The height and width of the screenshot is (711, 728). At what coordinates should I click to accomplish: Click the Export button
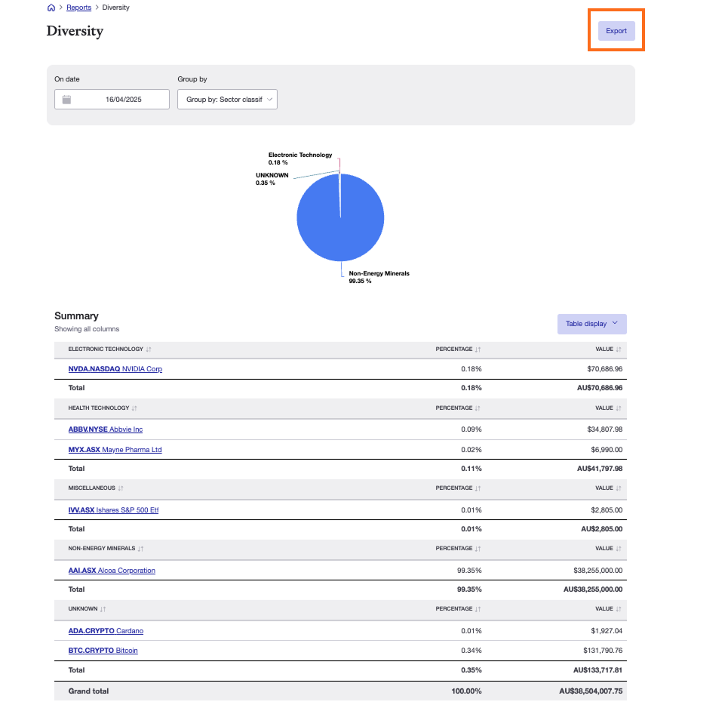pos(616,30)
